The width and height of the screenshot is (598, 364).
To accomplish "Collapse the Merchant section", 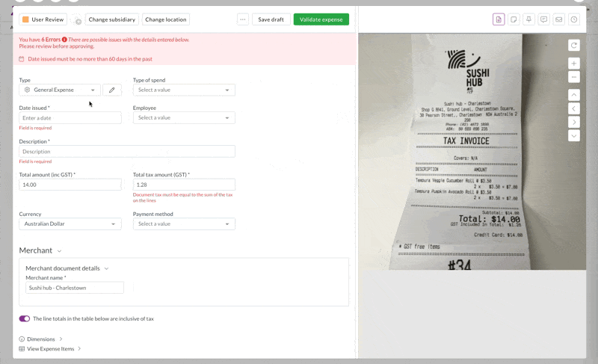I will click(59, 251).
